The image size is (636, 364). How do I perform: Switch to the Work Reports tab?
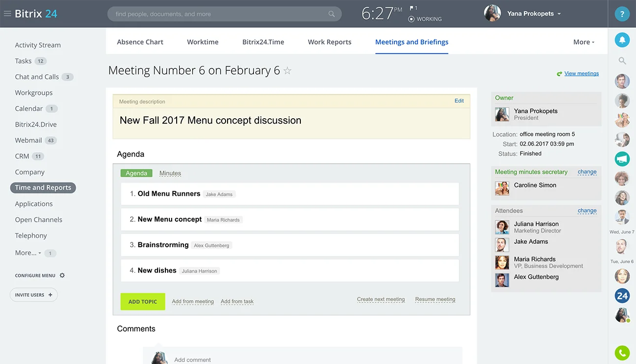point(329,42)
